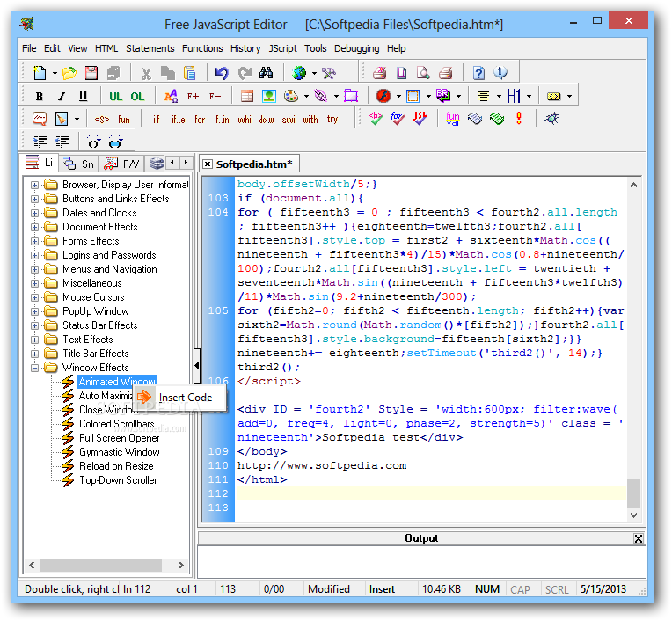Insert unordered list with UL button

[116, 97]
